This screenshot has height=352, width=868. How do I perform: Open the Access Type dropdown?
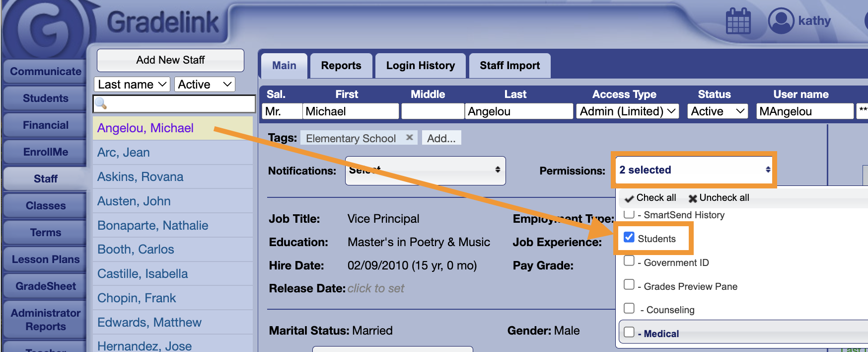(628, 111)
